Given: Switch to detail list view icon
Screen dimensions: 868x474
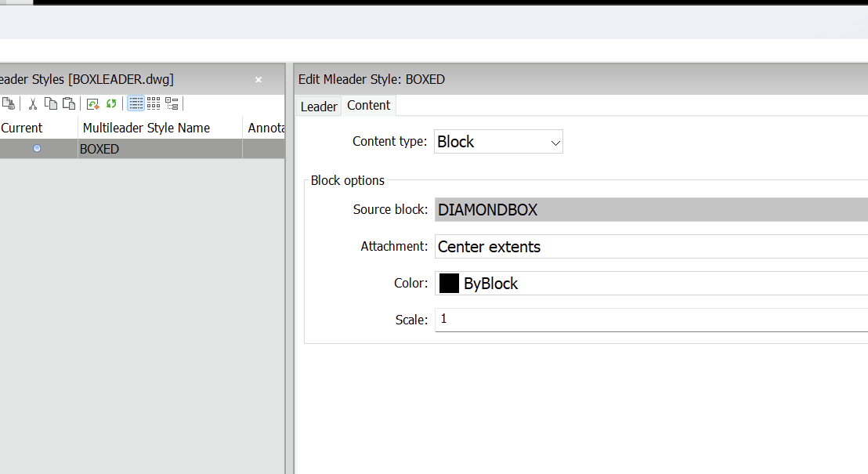Looking at the screenshot, I should pyautogui.click(x=136, y=103).
